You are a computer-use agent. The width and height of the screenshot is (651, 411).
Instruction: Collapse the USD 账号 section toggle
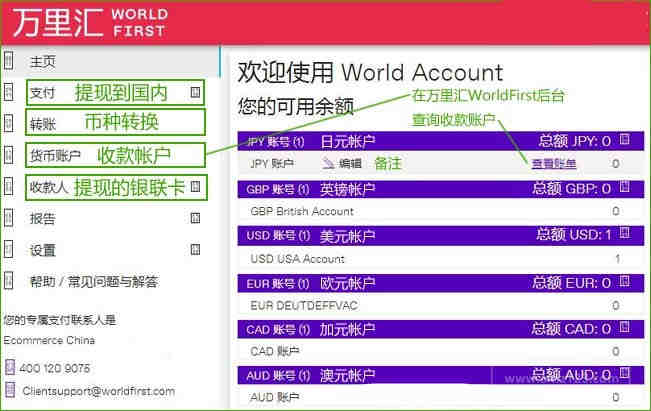625,233
